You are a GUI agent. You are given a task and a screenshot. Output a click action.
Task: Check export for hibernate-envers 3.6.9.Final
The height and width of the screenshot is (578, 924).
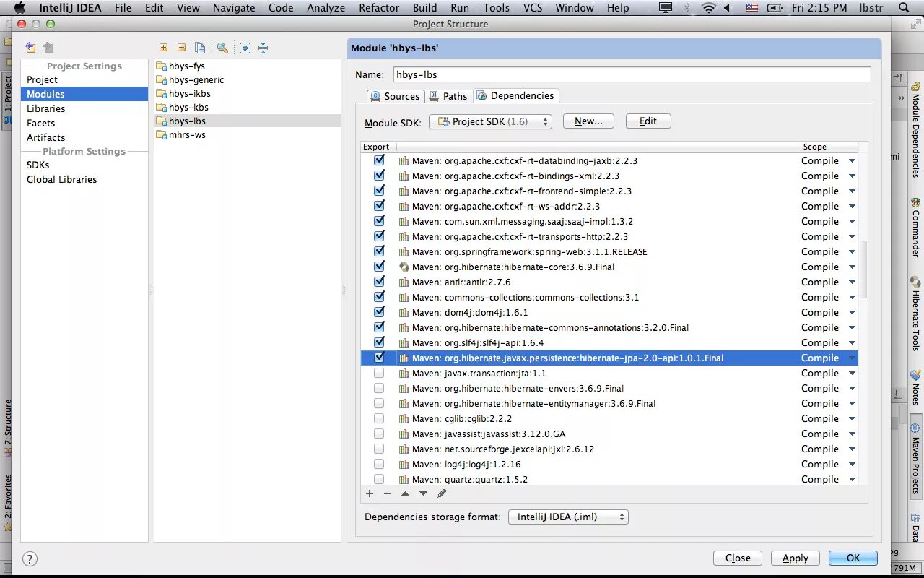(x=379, y=388)
